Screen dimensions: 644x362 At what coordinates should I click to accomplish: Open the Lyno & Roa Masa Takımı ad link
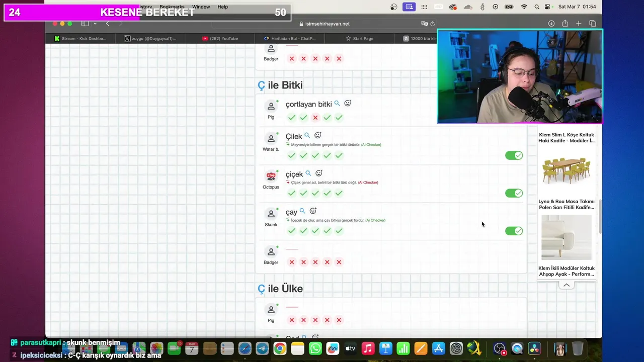pyautogui.click(x=567, y=204)
